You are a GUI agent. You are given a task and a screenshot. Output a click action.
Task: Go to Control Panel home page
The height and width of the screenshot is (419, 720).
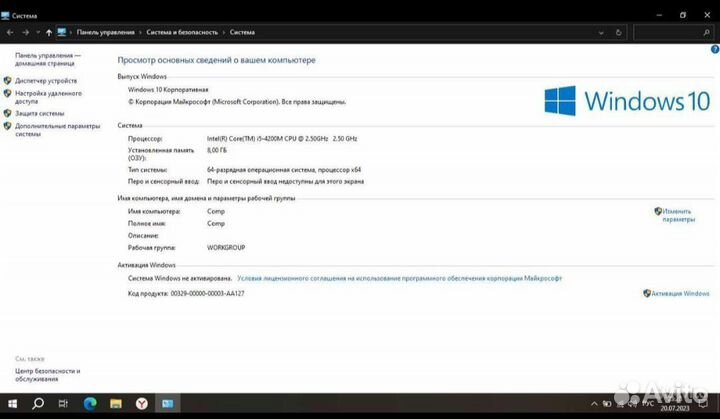tap(47, 60)
